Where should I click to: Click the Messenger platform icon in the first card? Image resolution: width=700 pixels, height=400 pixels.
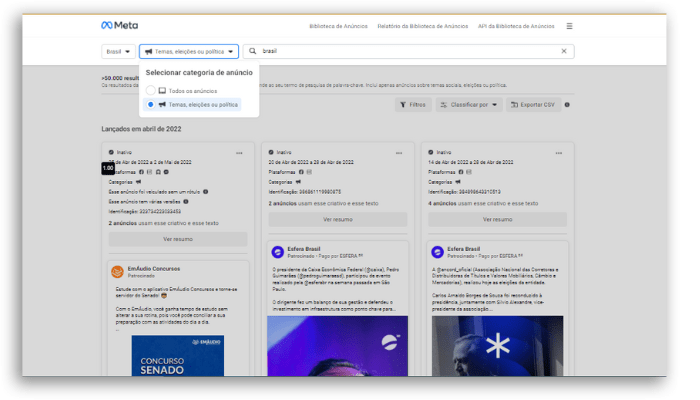166,172
